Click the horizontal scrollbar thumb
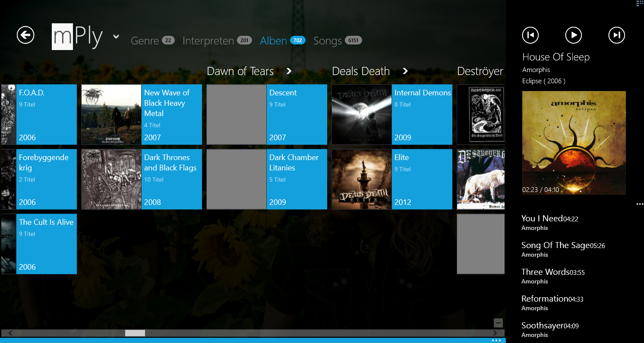644x343 pixels. 135,333
